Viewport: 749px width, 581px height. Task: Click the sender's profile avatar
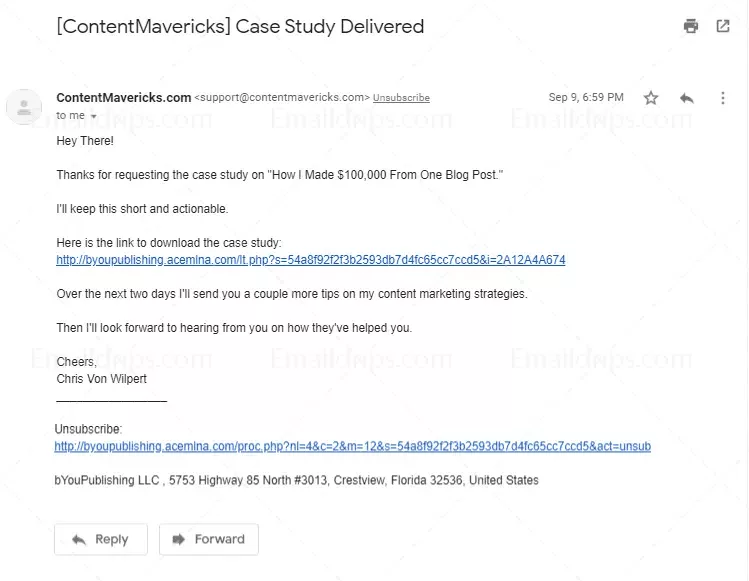[x=24, y=106]
